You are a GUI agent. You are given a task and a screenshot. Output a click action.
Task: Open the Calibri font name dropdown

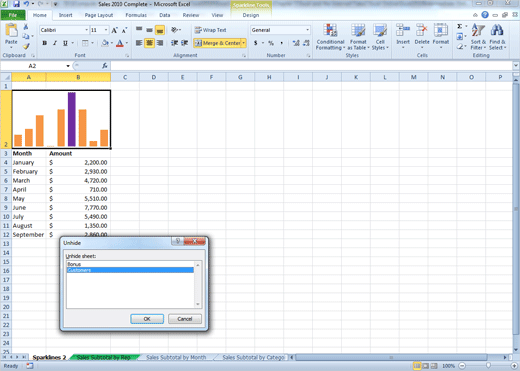[x=86, y=30]
